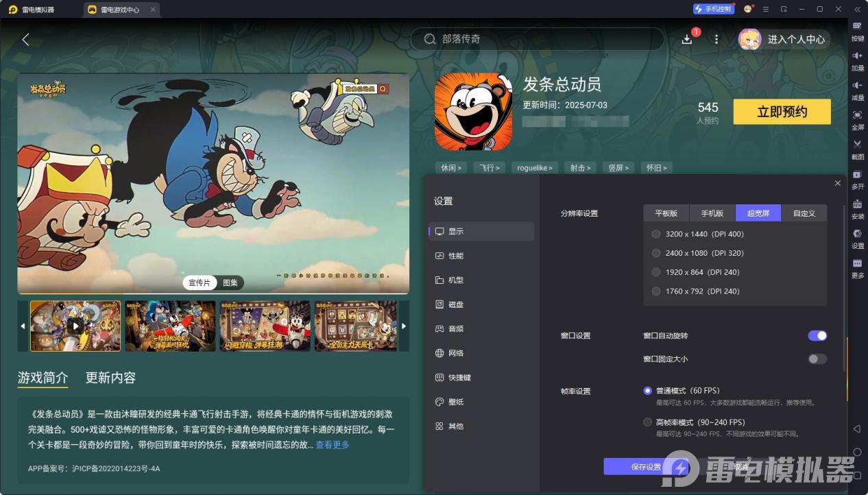Screen dimensions: 868x495
Task: Go back using the left arrow icon
Action: pos(25,40)
